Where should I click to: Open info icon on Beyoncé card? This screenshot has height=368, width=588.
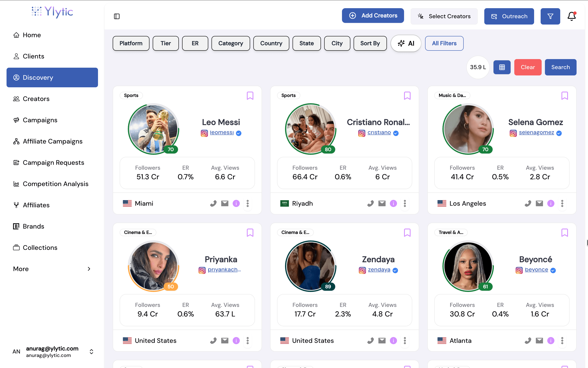(551, 340)
